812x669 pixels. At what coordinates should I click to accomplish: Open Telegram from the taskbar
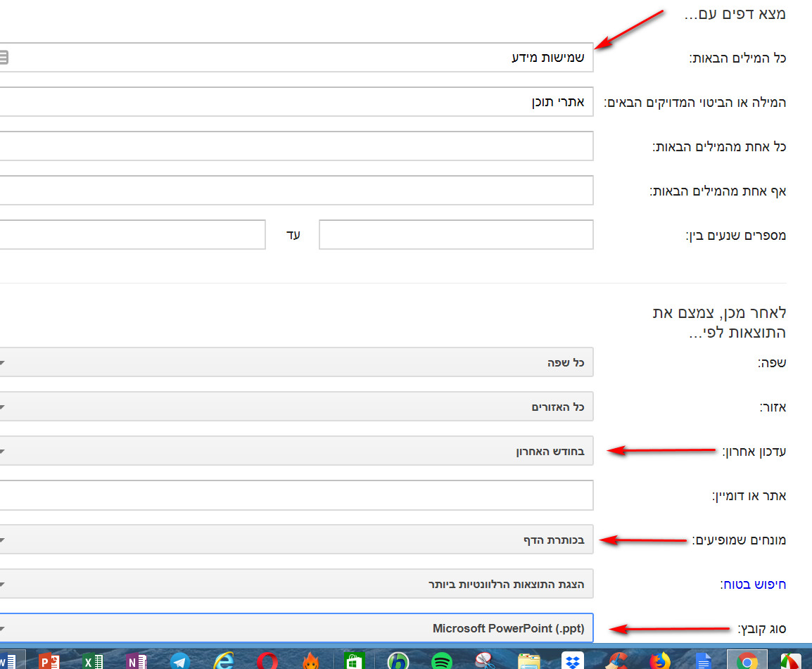coord(180,661)
